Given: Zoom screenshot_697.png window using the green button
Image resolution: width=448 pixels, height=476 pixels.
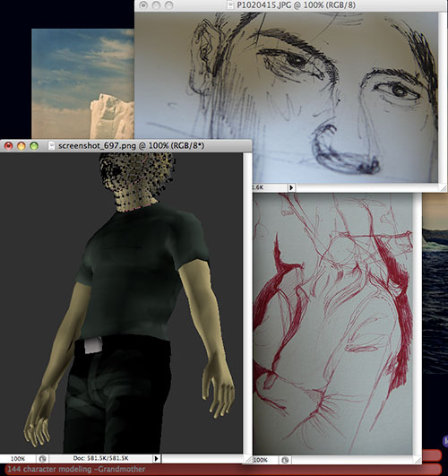Looking at the screenshot, I should (34, 146).
